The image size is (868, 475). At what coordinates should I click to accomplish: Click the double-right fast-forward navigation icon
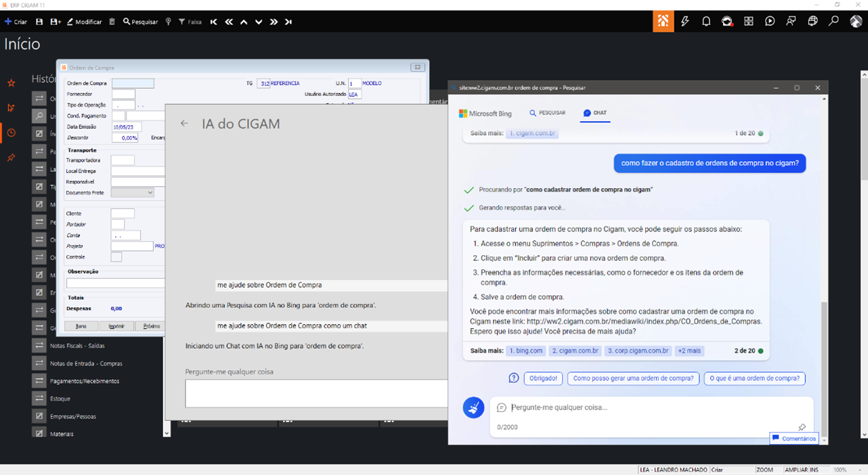pyautogui.click(x=274, y=22)
